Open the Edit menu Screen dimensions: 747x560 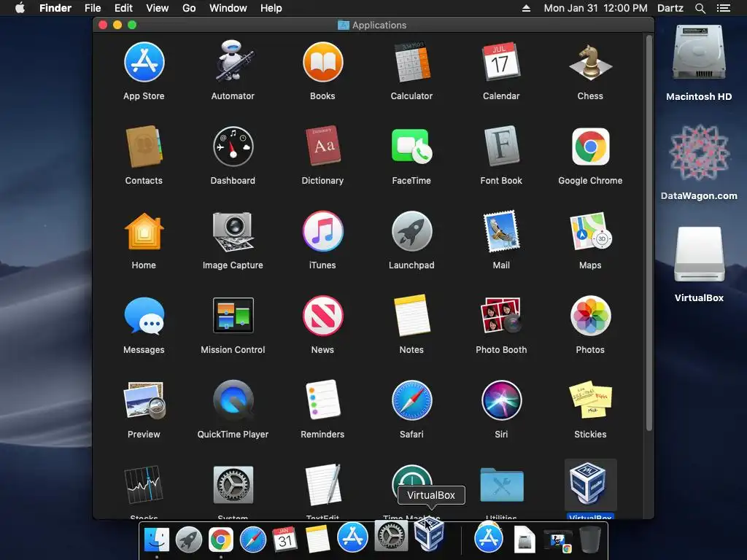pos(123,8)
